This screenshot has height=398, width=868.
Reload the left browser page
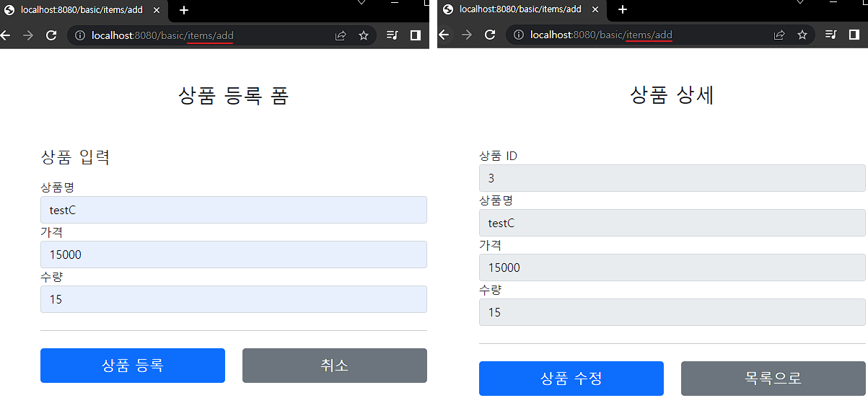tap(51, 35)
